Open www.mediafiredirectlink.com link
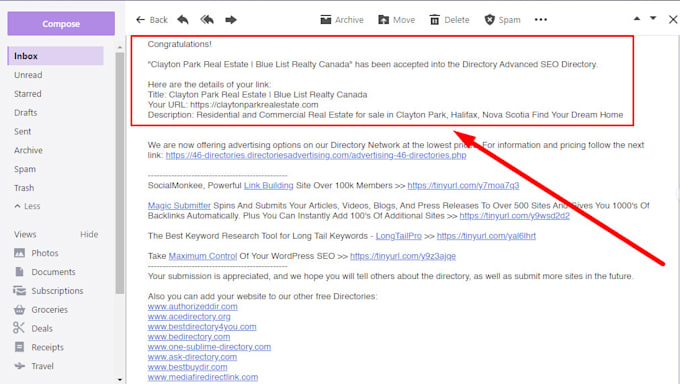 [x=203, y=377]
